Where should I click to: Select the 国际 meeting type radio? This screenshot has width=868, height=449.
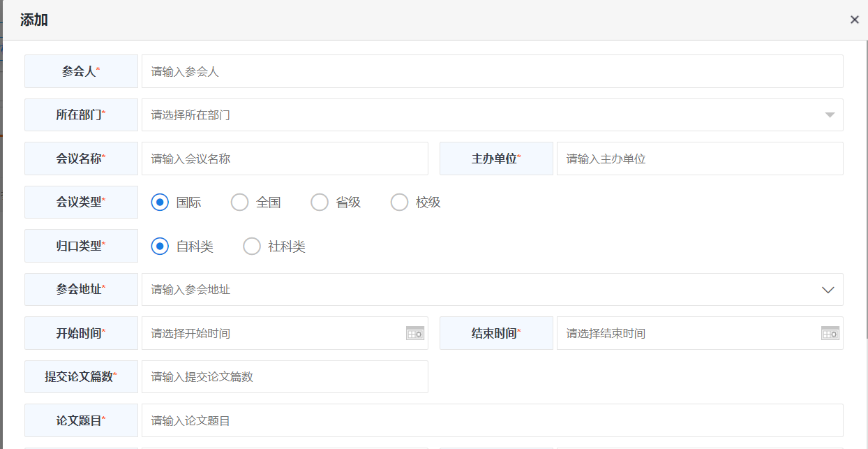[160, 203]
